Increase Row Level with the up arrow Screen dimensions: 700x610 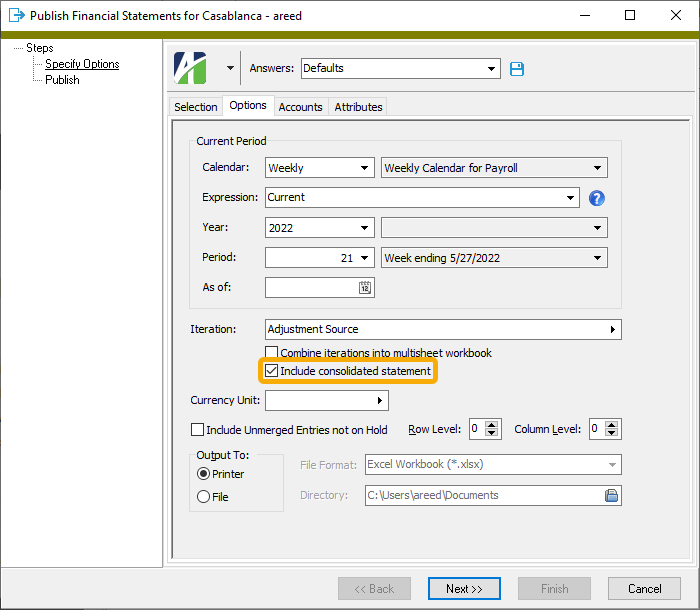pos(492,425)
